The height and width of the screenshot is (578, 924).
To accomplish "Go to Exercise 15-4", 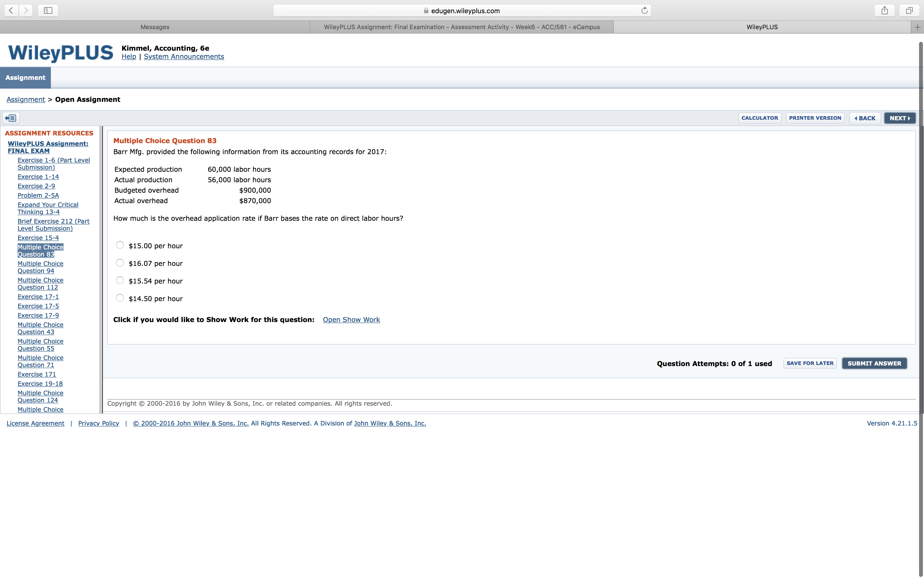I will point(38,238).
